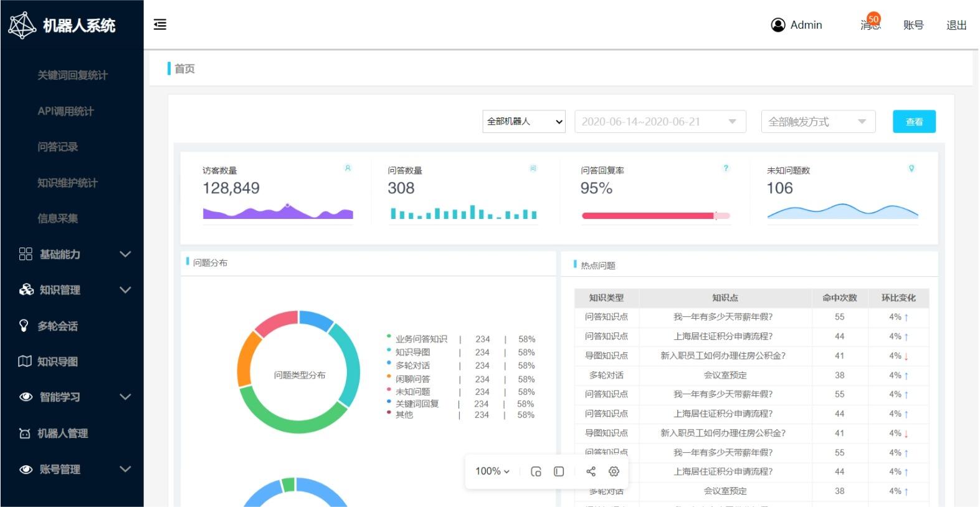Click the 命中次数 column header
The image size is (980, 507).
pyautogui.click(x=839, y=298)
